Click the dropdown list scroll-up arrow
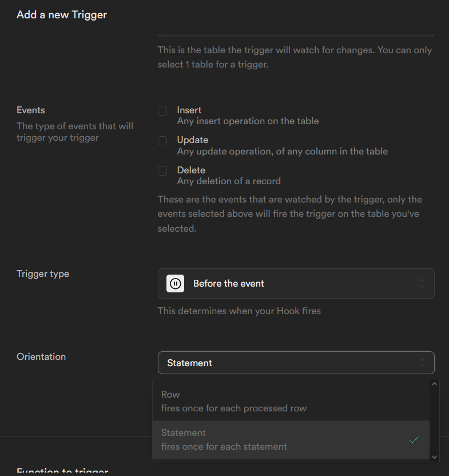Screen dimensions: 449x476 [x=434, y=384]
